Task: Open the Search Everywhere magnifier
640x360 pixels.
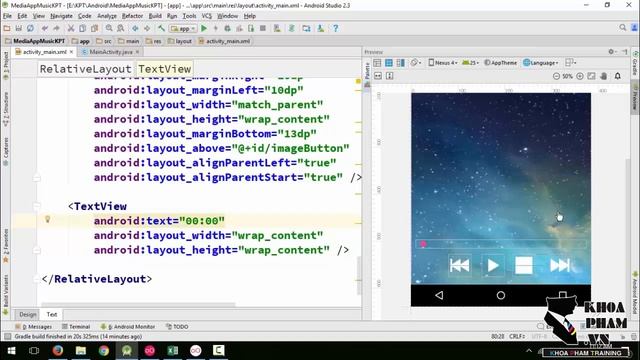Action: pos(622,27)
